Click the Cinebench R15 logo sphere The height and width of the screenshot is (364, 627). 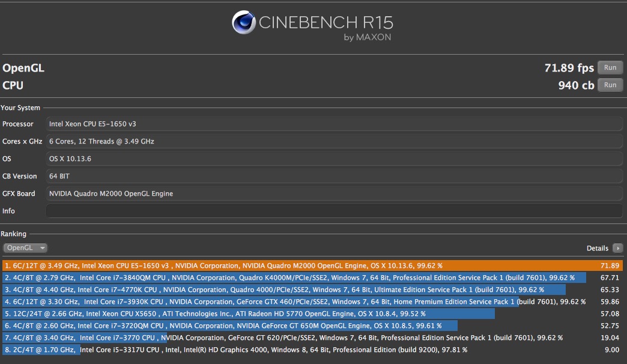coord(243,22)
